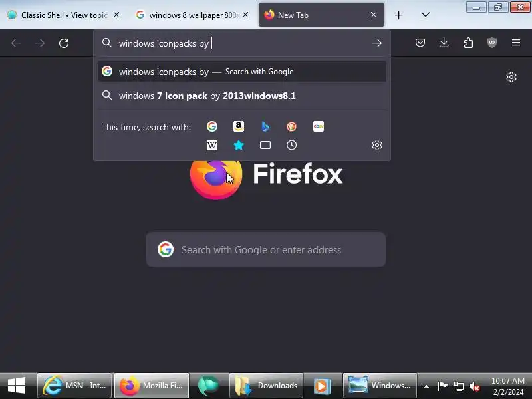Search this time with Amazon

click(x=239, y=126)
